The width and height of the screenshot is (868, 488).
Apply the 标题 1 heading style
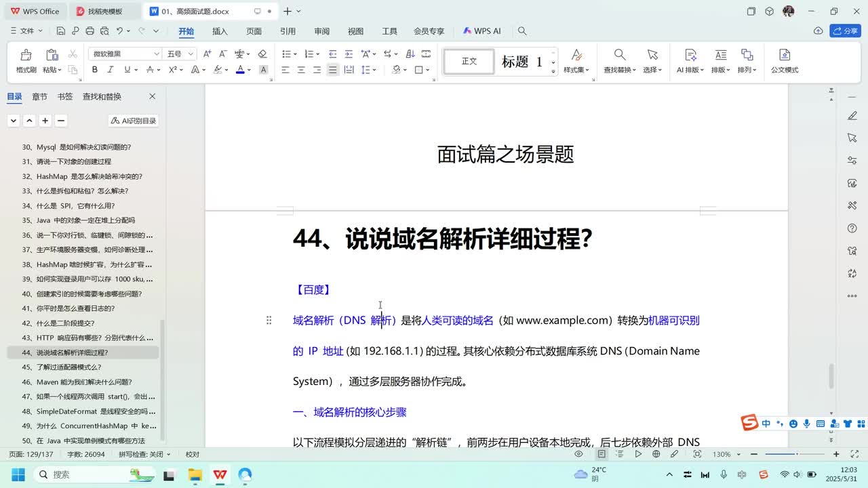click(522, 62)
